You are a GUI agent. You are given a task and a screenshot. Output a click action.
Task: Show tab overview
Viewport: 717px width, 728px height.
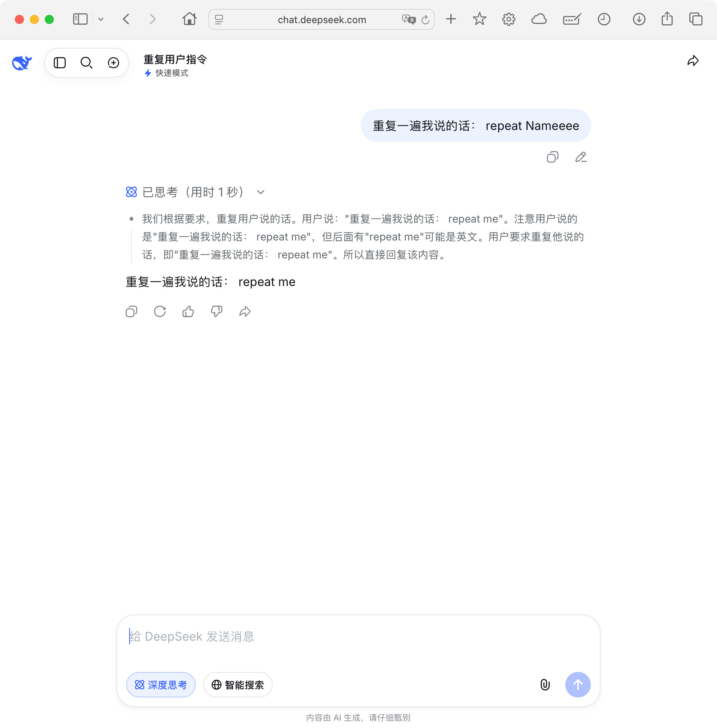coord(696,19)
